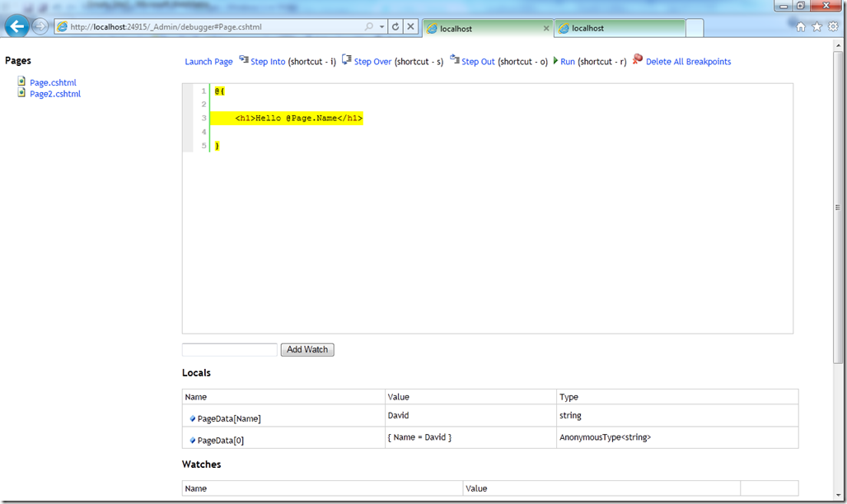Click the page icon in address bar
Viewport: 847px width, 504px height.
pos(62,26)
